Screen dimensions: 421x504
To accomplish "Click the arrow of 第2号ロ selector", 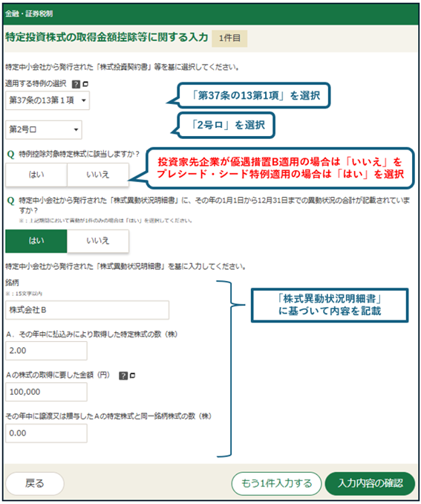I will 76,130.
